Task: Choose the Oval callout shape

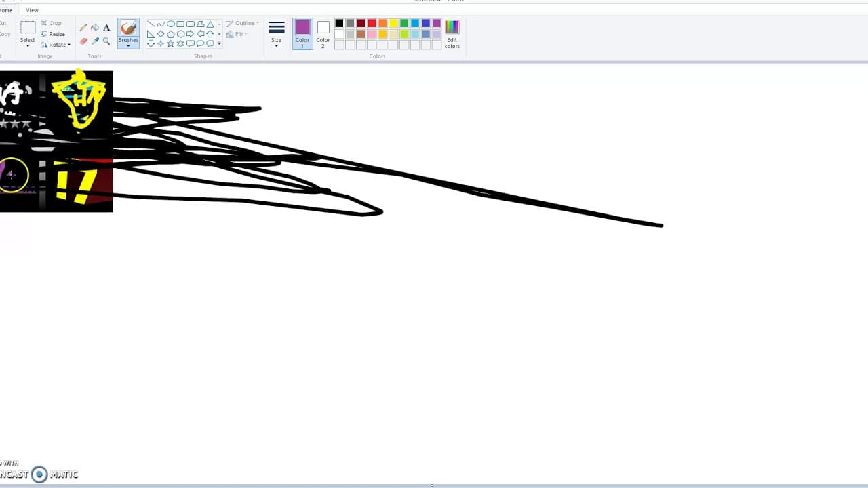Action: pyautogui.click(x=201, y=43)
